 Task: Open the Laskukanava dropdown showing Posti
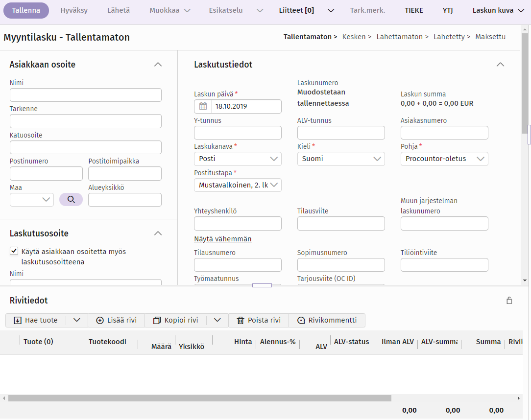pos(238,159)
